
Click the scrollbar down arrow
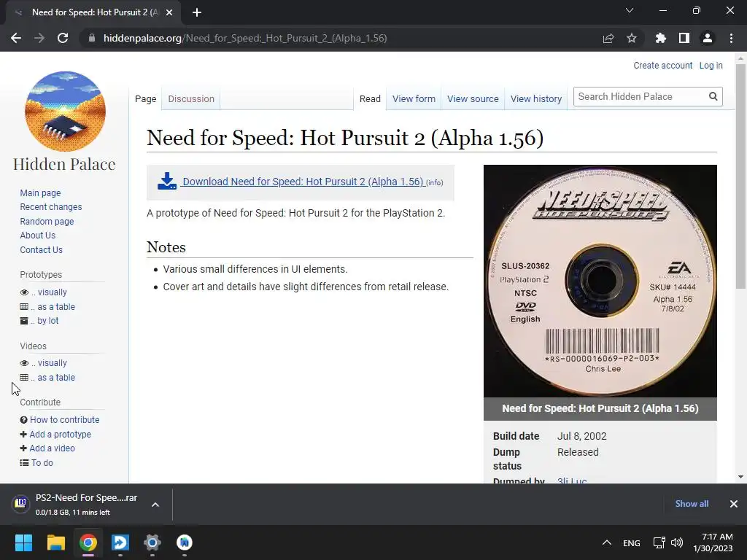tap(740, 477)
